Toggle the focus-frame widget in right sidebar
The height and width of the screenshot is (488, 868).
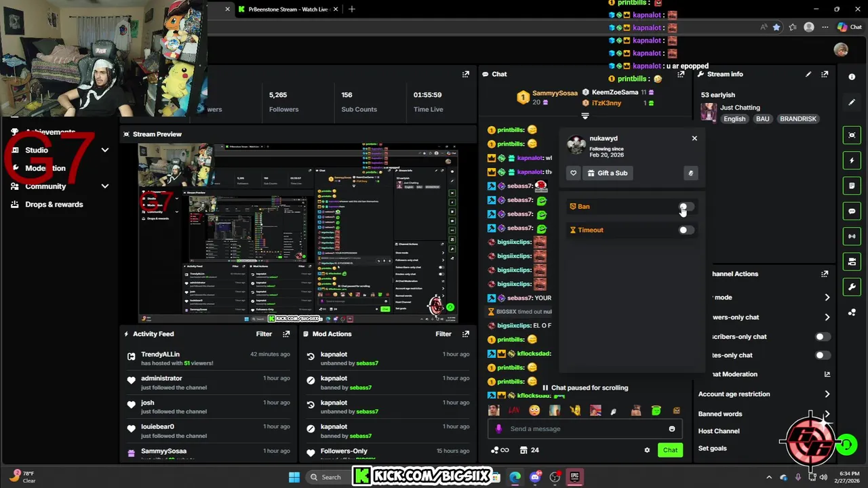point(852,136)
